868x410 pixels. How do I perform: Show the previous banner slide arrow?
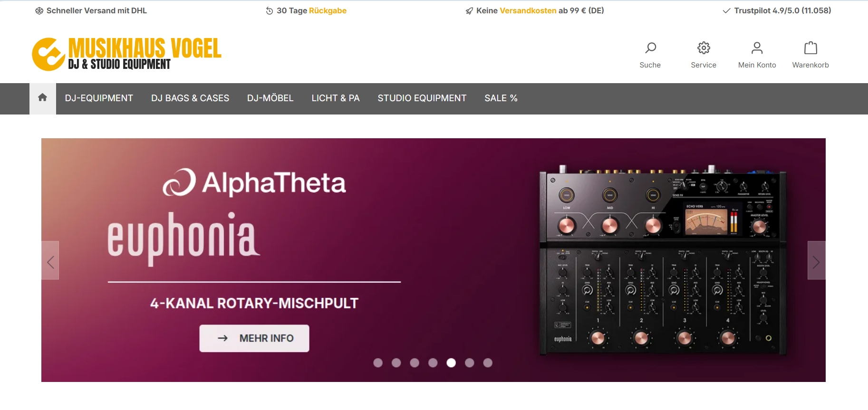pyautogui.click(x=50, y=260)
